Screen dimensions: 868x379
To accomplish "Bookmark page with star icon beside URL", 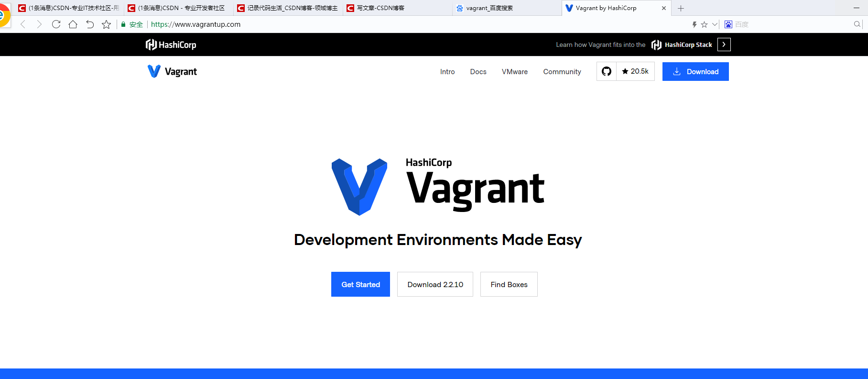I will (106, 24).
